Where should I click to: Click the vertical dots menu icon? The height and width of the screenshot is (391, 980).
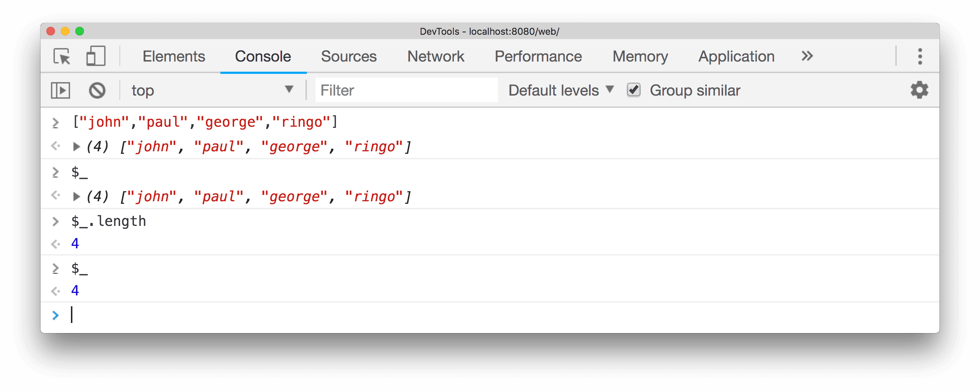(x=919, y=56)
